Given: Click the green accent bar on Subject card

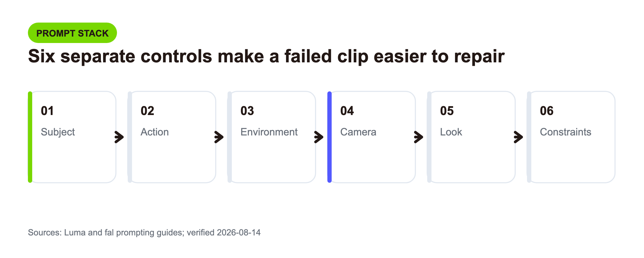Looking at the screenshot, I should pos(30,137).
